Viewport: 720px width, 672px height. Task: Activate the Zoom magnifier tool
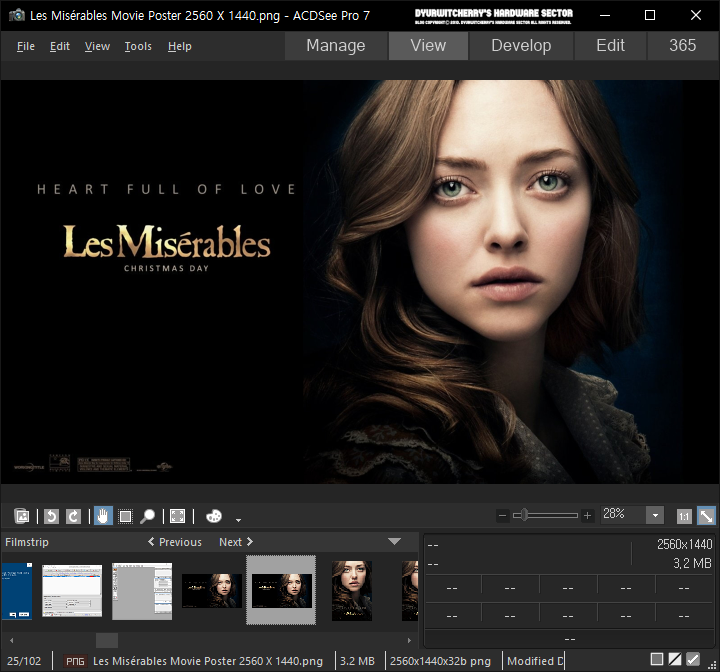[147, 516]
